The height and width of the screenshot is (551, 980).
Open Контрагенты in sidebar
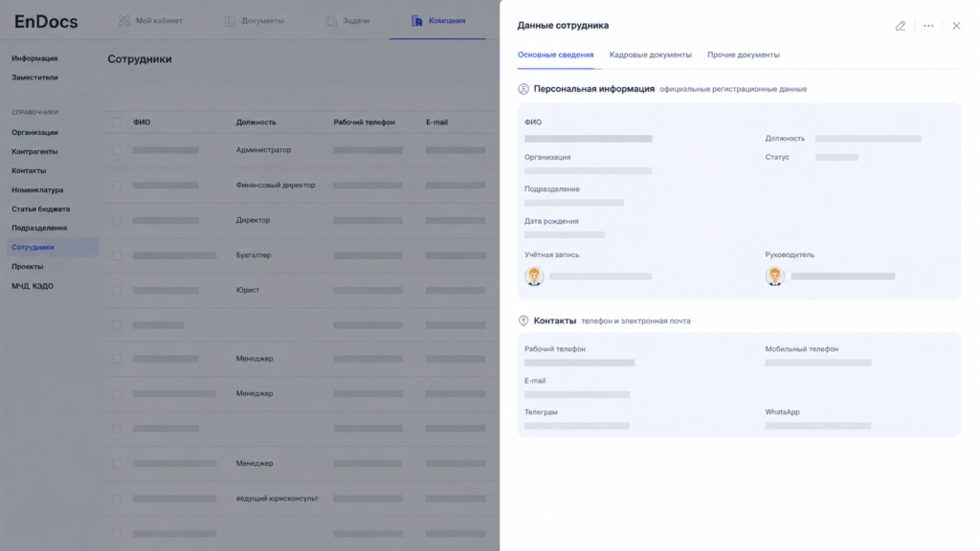pyautogui.click(x=34, y=152)
